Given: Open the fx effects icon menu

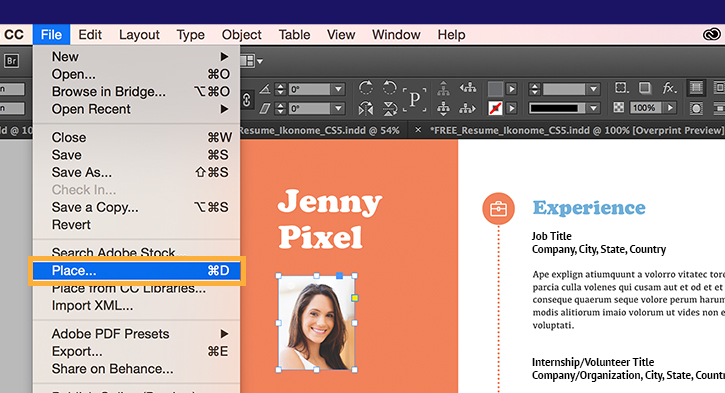Looking at the screenshot, I should [669, 88].
